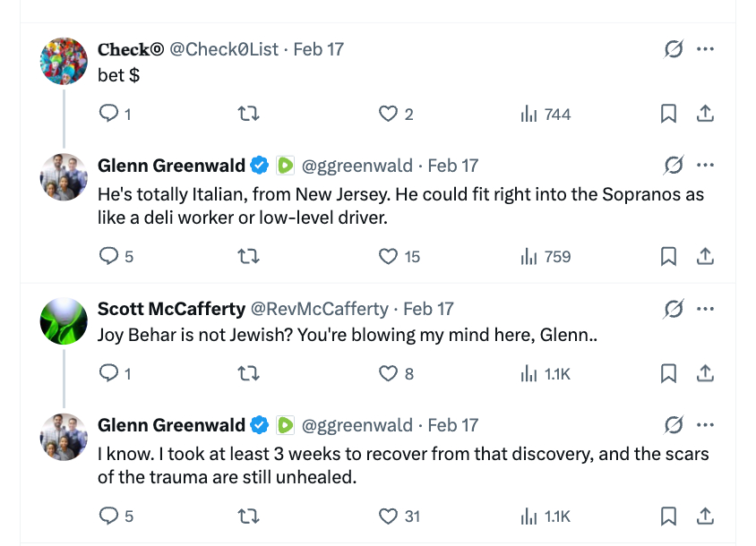Screen dimensions: 756x546
Task: Reply to Scott McCafferty's Joy Behar tweet
Action: [108, 373]
